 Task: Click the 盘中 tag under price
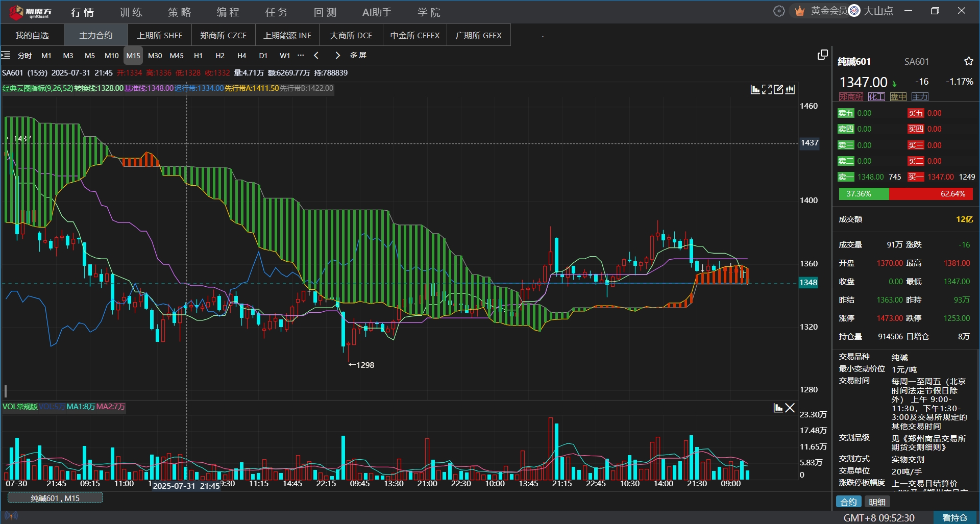pos(898,97)
